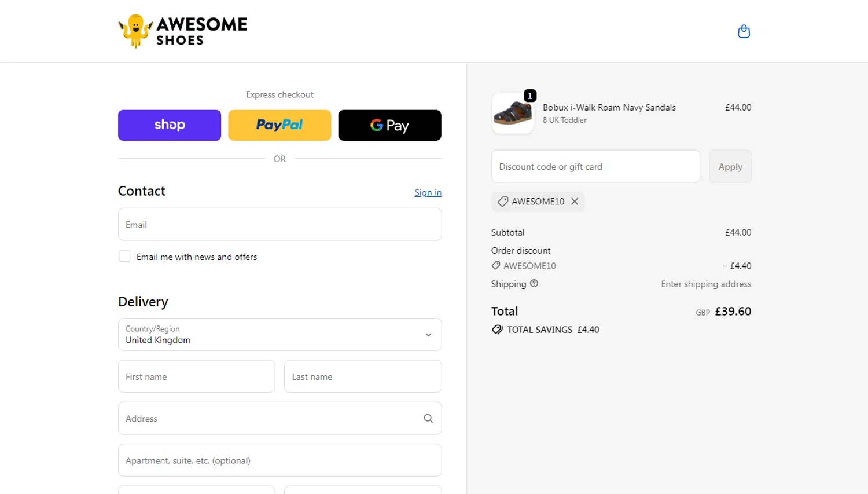Apply the discount code
The image size is (868, 494).
click(730, 167)
